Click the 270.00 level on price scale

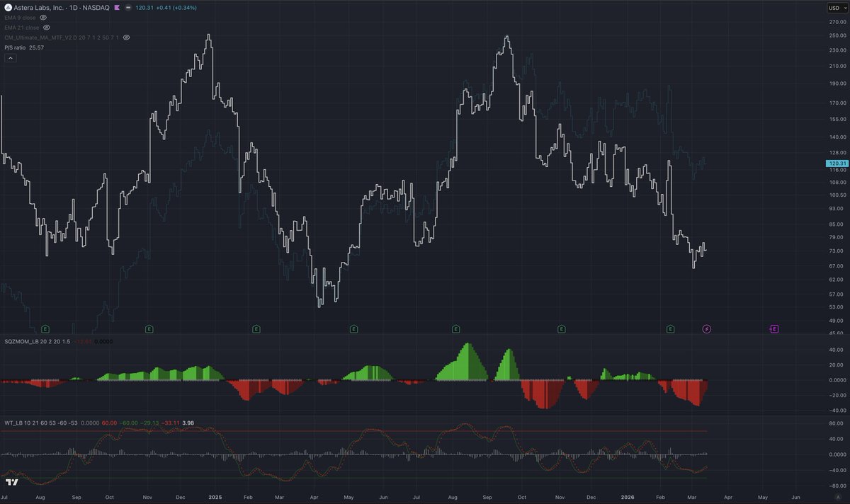(x=837, y=21)
